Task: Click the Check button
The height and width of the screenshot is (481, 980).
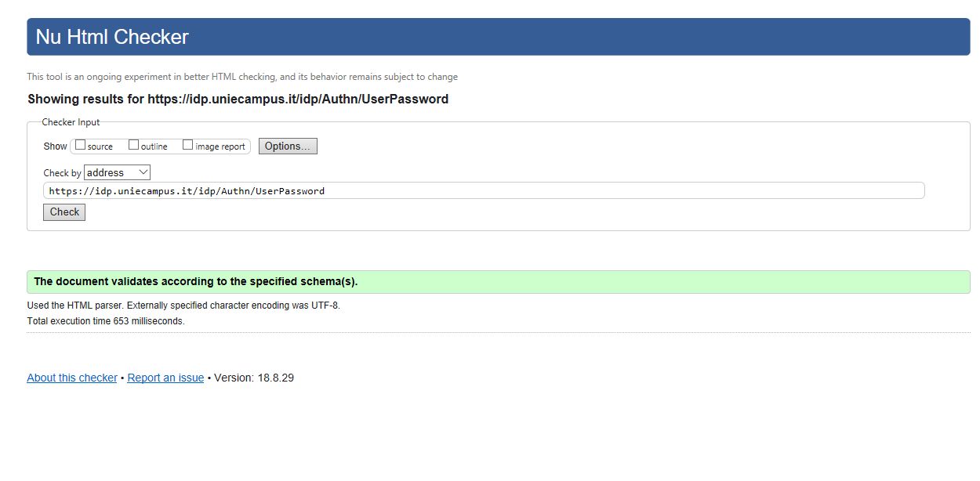Action: [x=64, y=212]
